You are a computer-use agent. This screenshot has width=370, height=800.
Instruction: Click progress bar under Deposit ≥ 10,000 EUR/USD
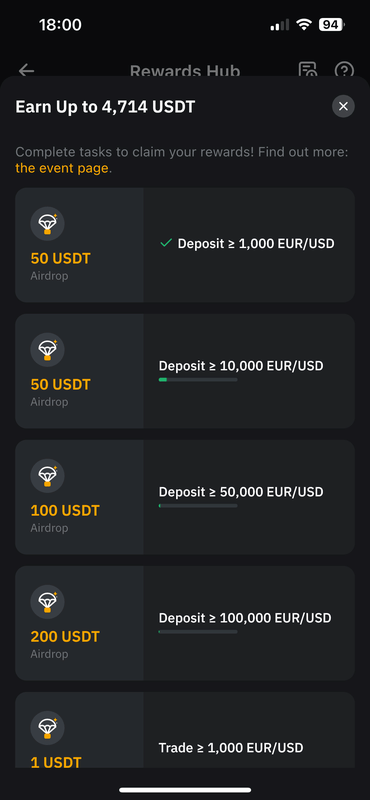coord(198,380)
